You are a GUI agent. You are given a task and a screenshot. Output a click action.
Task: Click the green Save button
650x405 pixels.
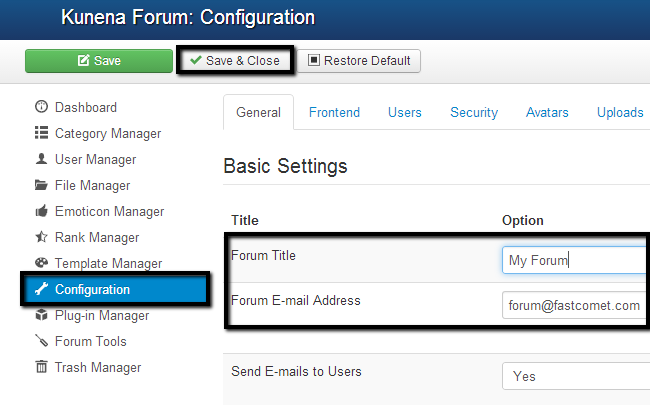[99, 61]
